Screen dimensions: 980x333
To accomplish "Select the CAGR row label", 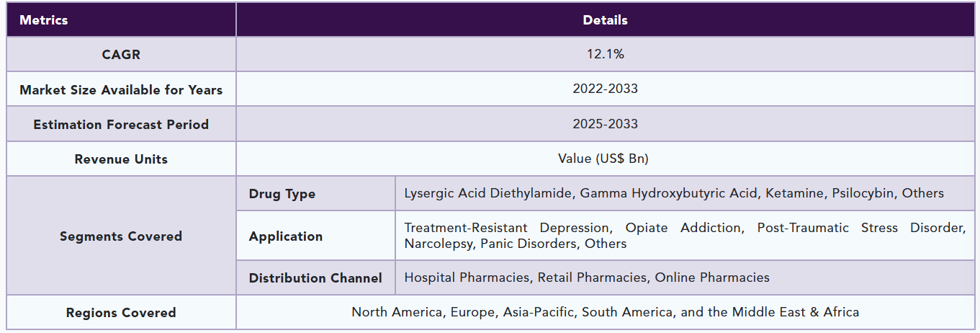I will point(121,54).
